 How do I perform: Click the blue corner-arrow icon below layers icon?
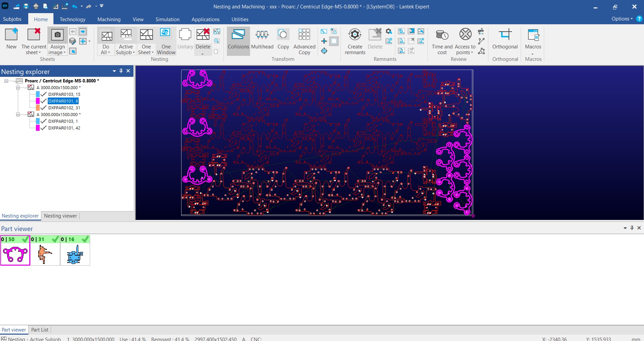[x=73, y=51]
